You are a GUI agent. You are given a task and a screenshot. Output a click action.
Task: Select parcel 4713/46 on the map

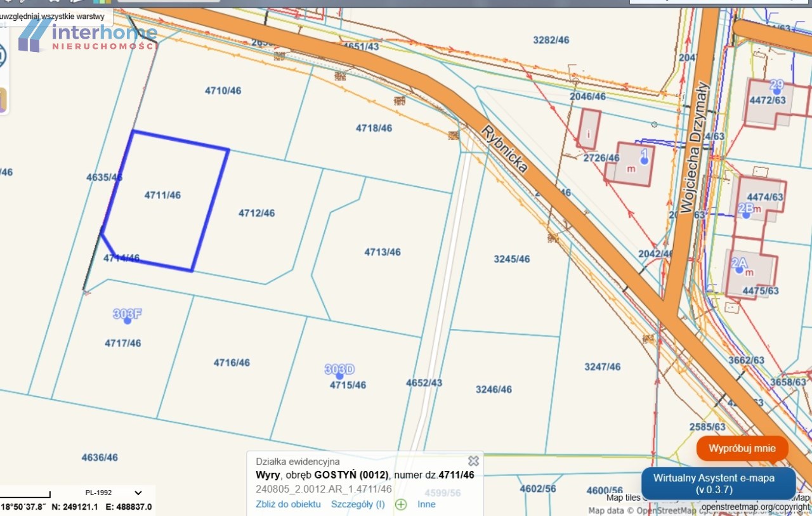(382, 252)
